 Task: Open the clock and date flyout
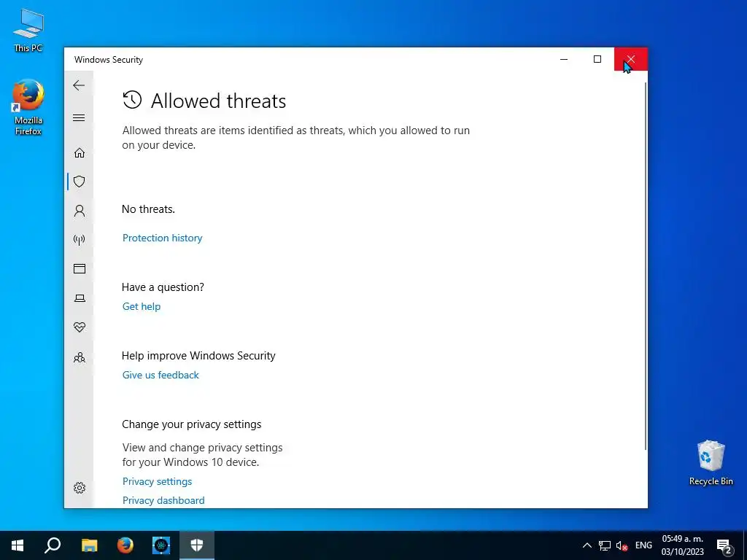(682, 545)
